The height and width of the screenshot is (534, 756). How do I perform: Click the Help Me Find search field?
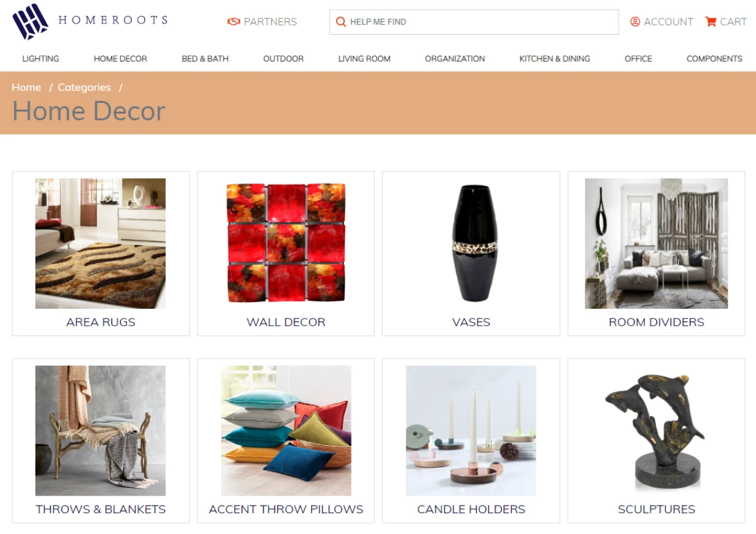coord(474,22)
